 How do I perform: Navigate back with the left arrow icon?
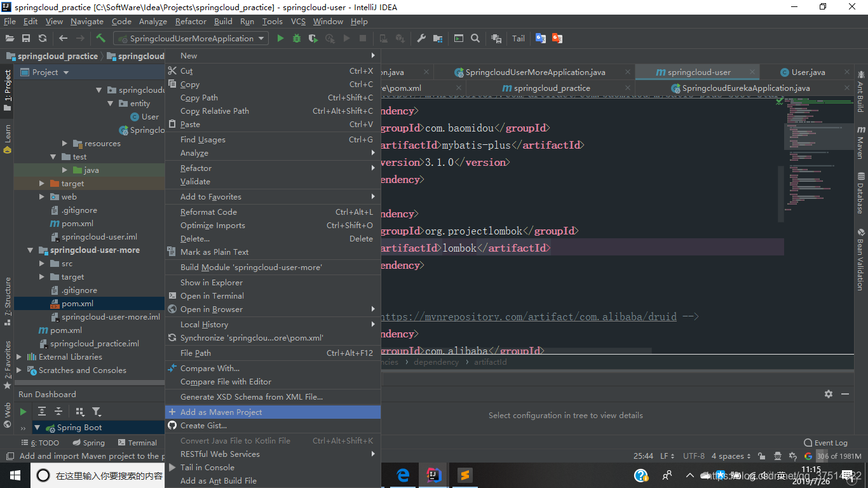click(63, 38)
